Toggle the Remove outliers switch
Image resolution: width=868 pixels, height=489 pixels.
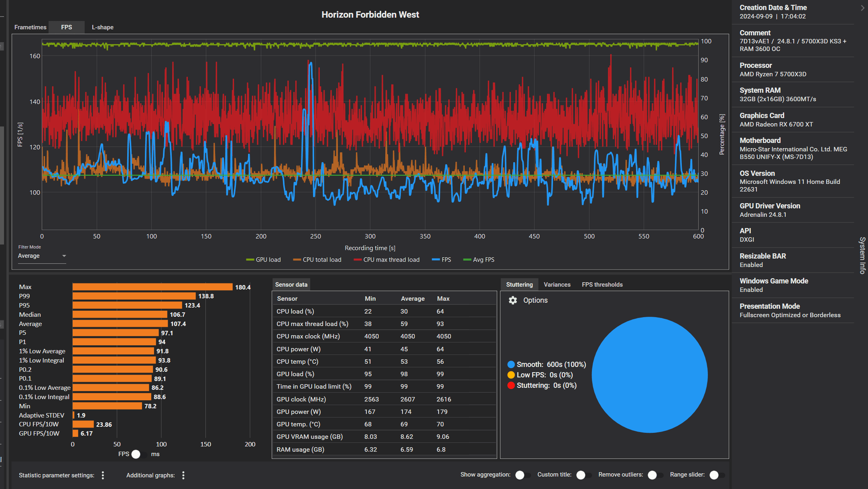tap(655, 475)
